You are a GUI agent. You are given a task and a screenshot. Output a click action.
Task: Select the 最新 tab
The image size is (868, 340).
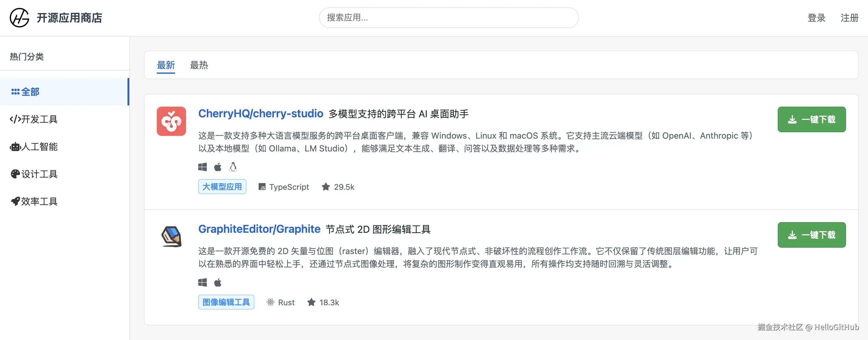(166, 65)
